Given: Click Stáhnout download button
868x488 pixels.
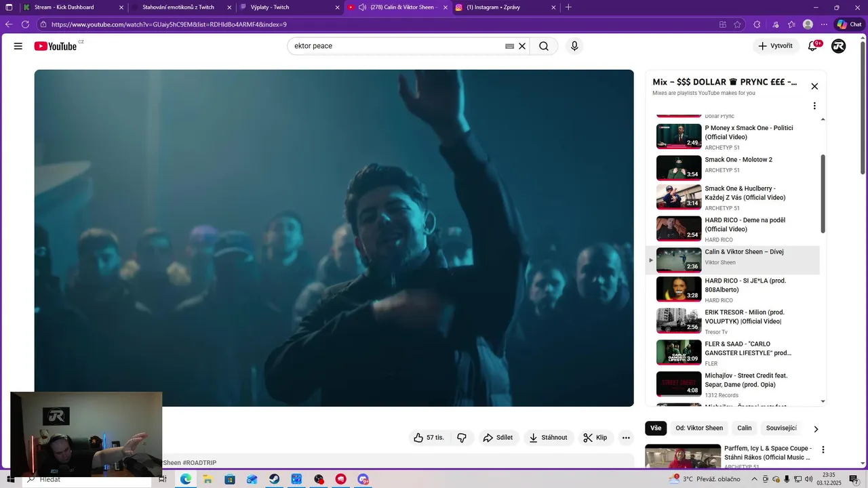Looking at the screenshot, I should pos(548,438).
